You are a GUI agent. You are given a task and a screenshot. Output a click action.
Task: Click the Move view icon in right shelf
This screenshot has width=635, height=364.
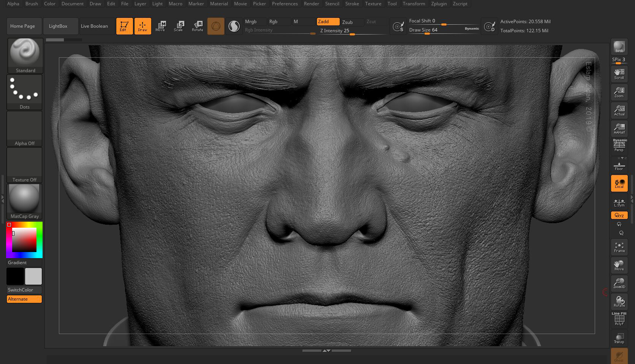[x=619, y=265]
